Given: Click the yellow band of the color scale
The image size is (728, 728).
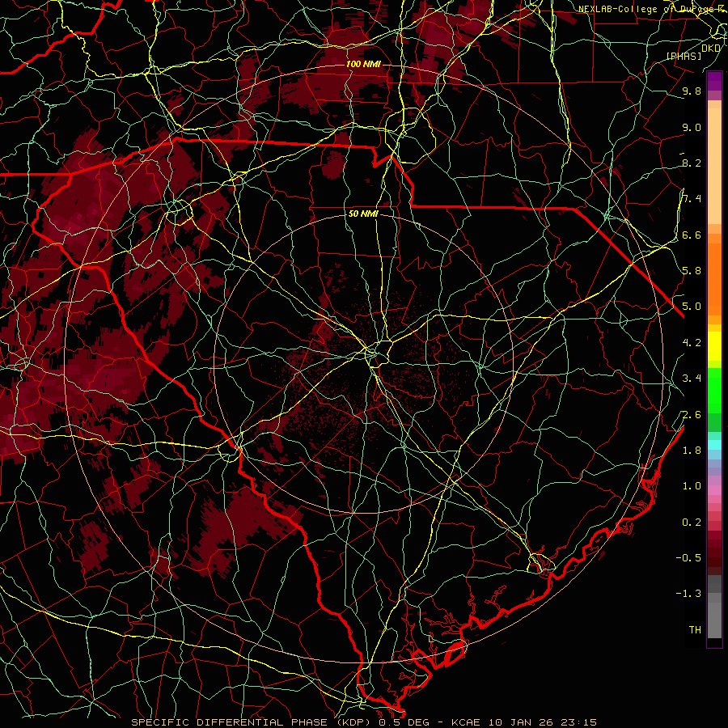Looking at the screenshot, I should (x=714, y=346).
